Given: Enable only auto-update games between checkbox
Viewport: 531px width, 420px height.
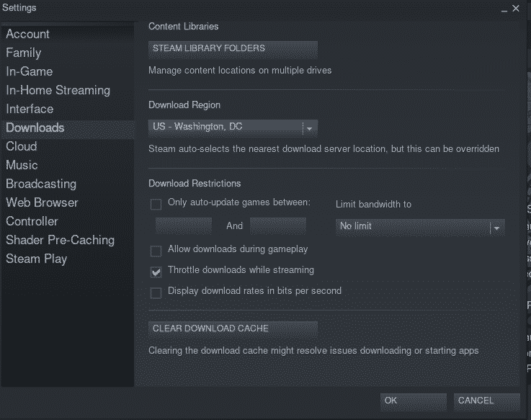Looking at the screenshot, I should pyautogui.click(x=156, y=205).
